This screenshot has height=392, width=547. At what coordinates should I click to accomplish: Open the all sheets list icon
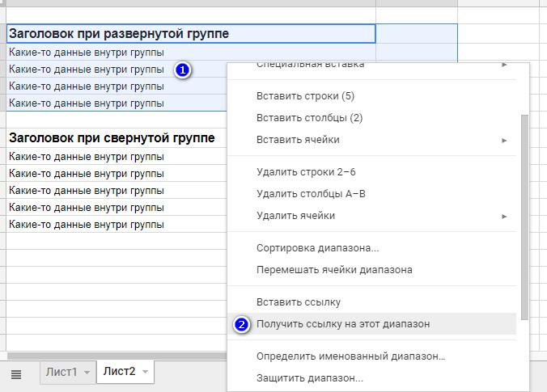(x=16, y=374)
